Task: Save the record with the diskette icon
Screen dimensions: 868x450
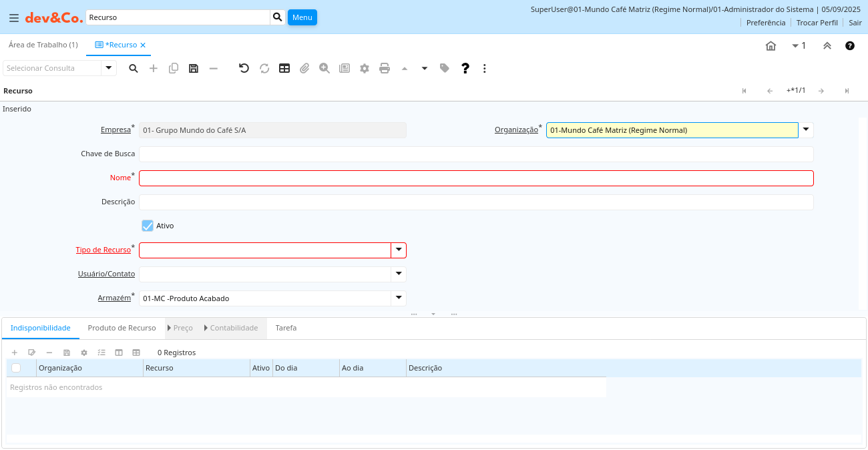Action: (194, 68)
